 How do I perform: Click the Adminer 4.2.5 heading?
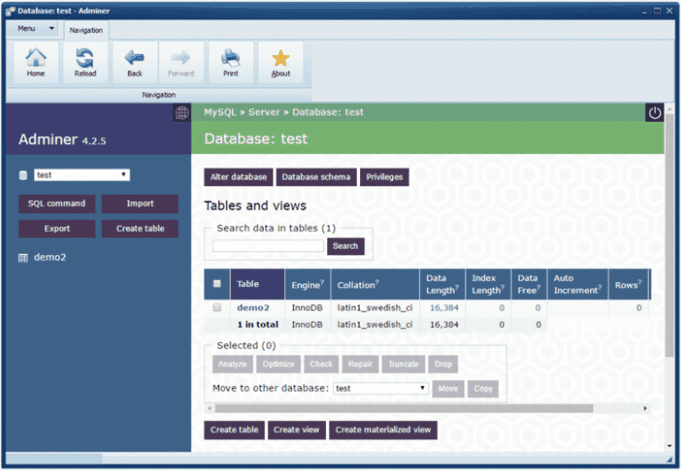62,140
